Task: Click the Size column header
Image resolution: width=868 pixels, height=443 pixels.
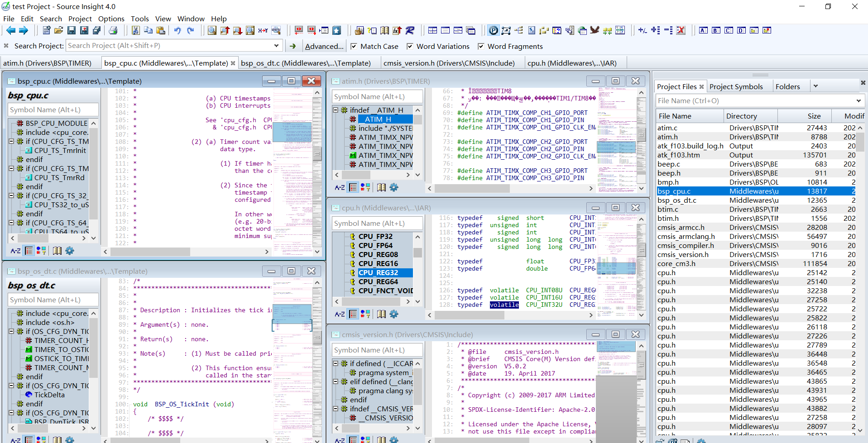Action: pyautogui.click(x=814, y=116)
